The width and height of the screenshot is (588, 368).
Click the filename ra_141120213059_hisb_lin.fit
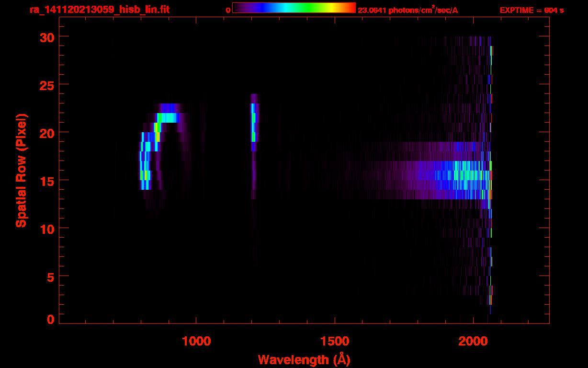tap(99, 9)
